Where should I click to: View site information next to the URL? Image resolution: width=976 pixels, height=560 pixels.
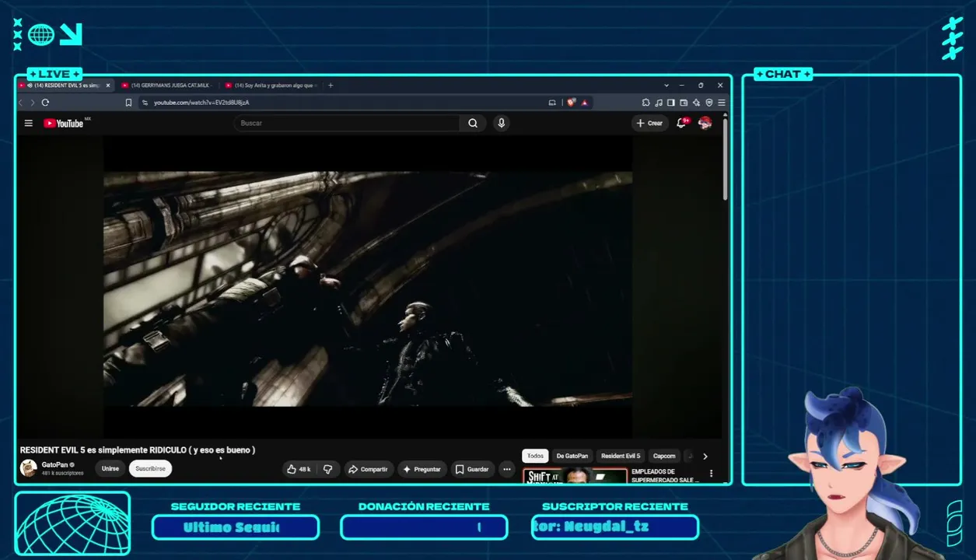click(x=145, y=102)
